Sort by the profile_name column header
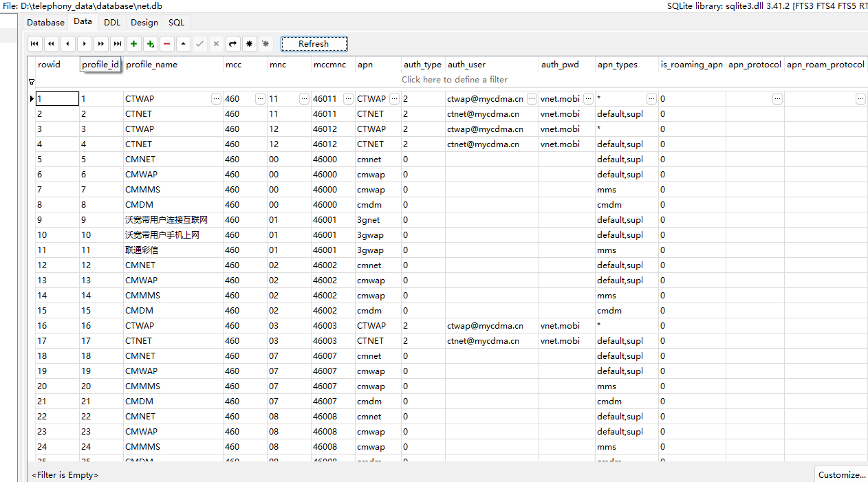 173,65
